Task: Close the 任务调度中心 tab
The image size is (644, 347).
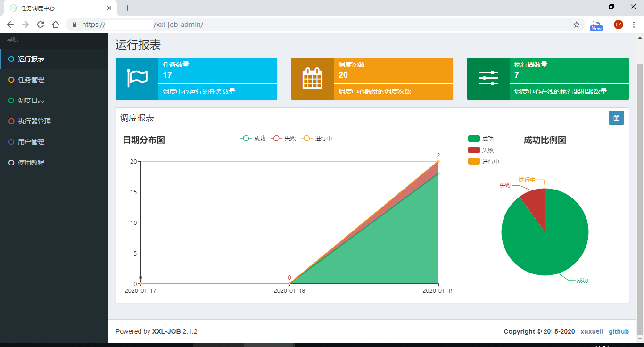Action: 109,8
